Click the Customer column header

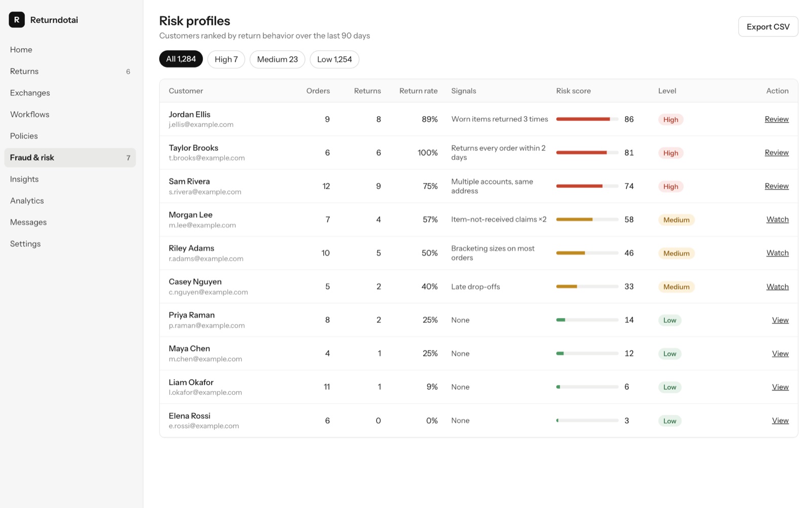[x=186, y=91]
